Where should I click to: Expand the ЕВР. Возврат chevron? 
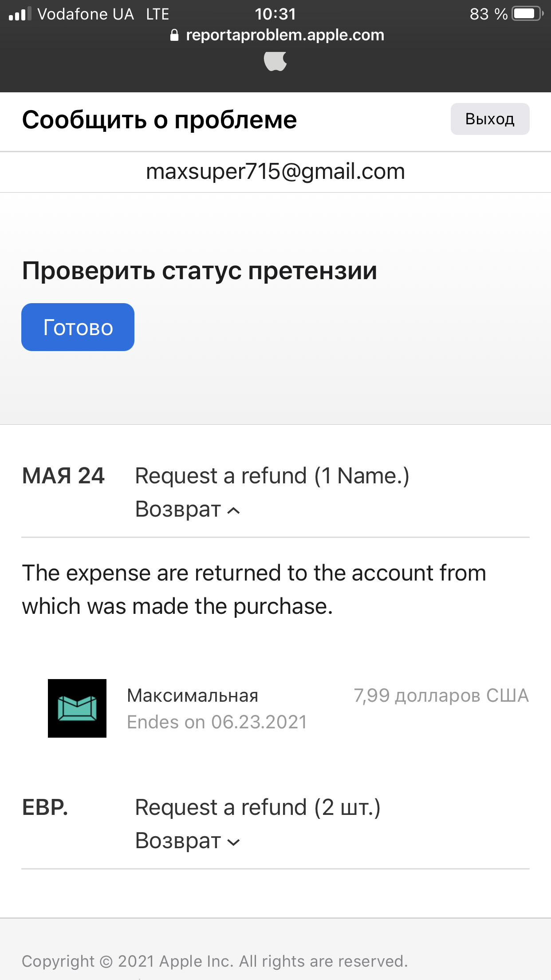234,842
